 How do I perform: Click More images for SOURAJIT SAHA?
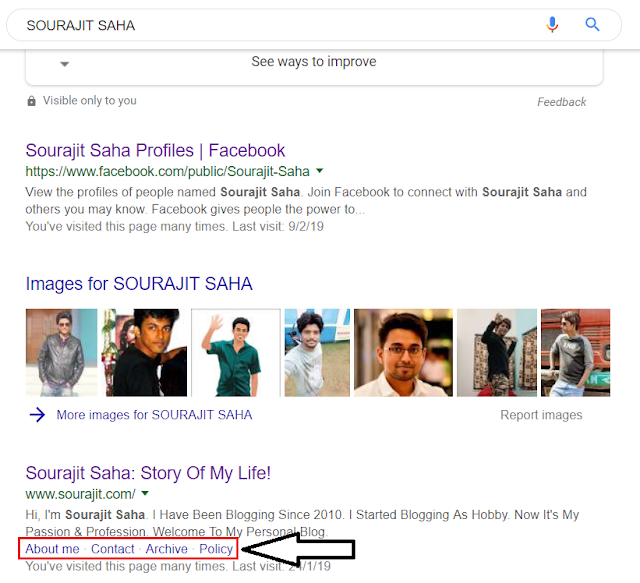(154, 415)
